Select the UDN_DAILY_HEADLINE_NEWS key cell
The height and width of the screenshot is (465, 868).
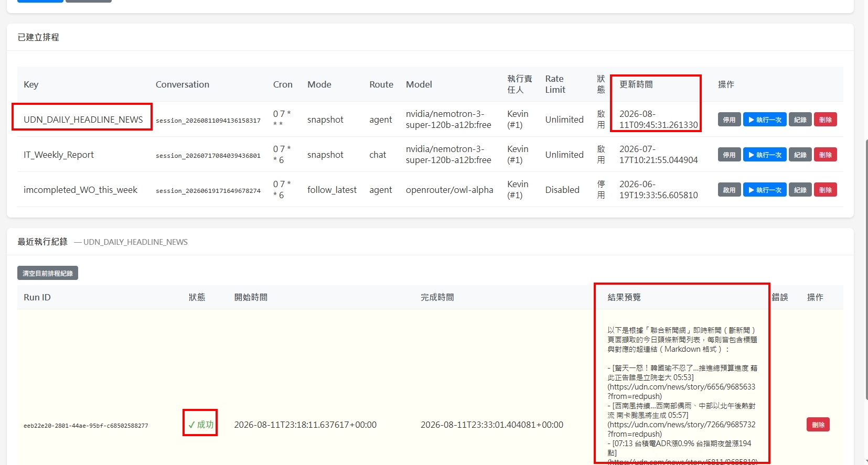(x=83, y=120)
